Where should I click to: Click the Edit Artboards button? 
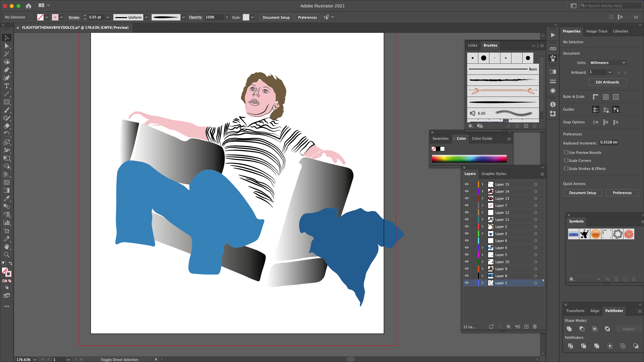607,82
